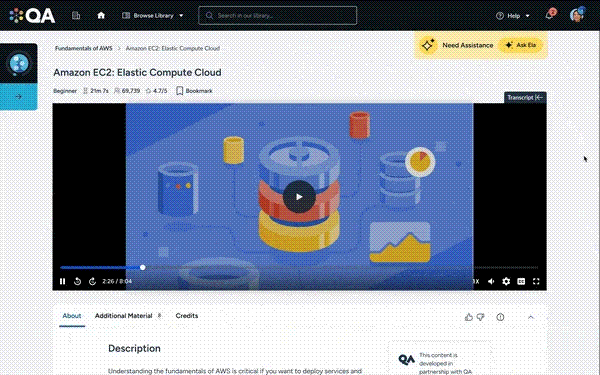Click the Beginner level label
The height and width of the screenshot is (375, 600).
click(65, 91)
